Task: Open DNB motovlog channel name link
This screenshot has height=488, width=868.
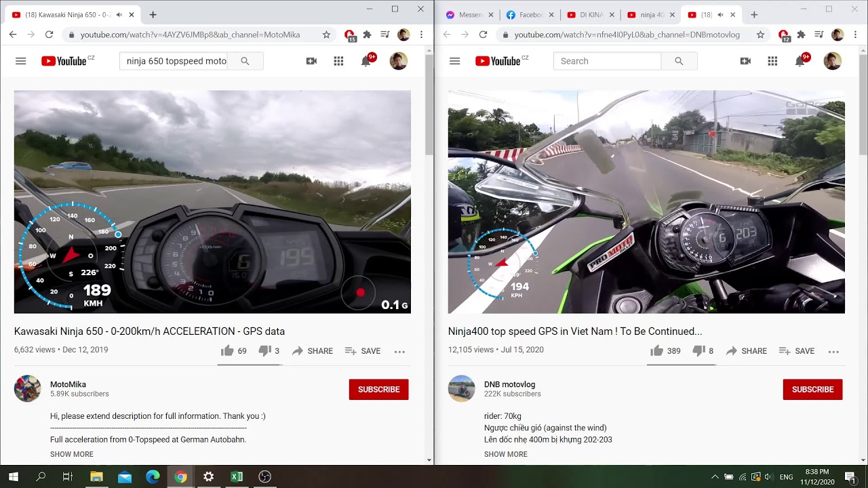Action: point(509,384)
